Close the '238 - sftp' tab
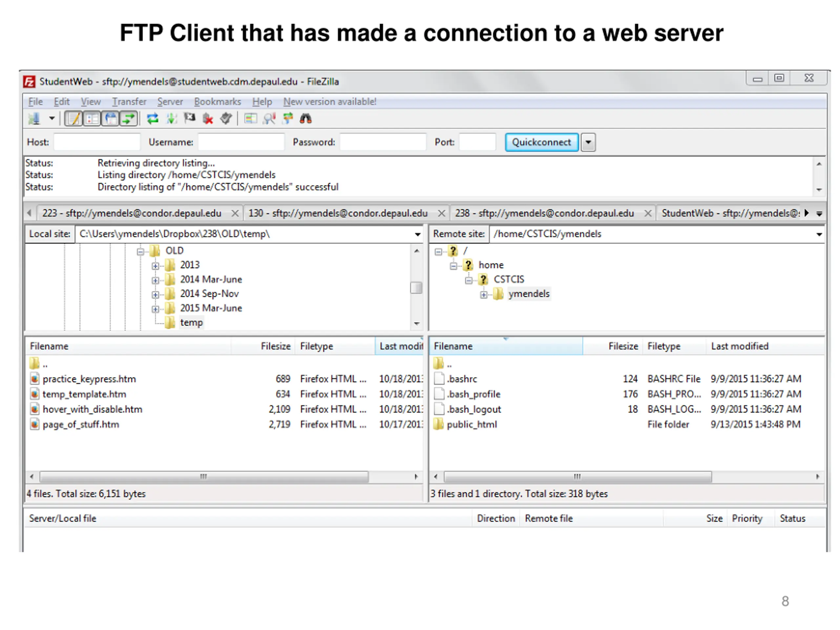The width and height of the screenshot is (840, 630). pos(648,213)
